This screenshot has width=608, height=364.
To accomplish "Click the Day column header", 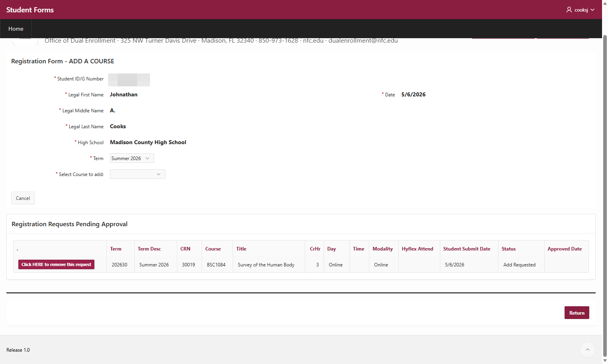I will (x=331, y=249).
